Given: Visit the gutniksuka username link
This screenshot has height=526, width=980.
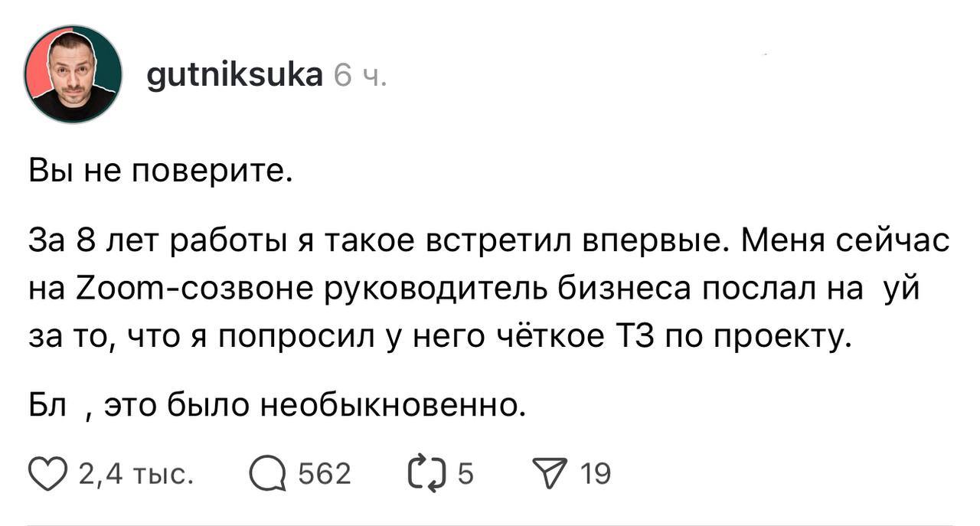Looking at the screenshot, I should pos(234,75).
